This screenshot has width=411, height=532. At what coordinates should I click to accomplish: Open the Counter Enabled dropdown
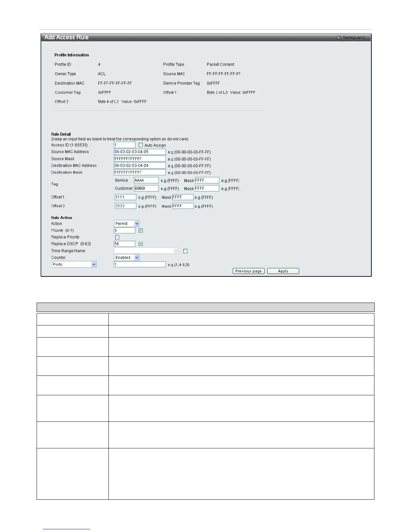pos(127,258)
